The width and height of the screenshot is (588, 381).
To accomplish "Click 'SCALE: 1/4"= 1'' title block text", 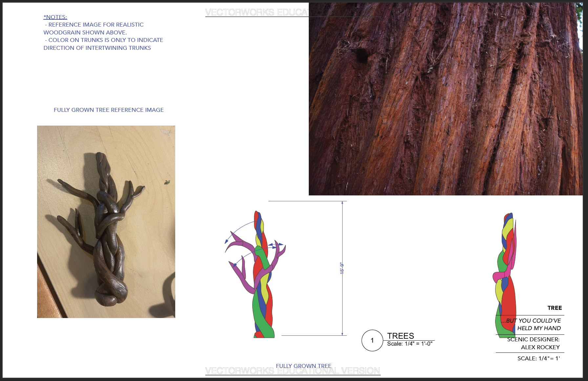I will coord(539,358).
